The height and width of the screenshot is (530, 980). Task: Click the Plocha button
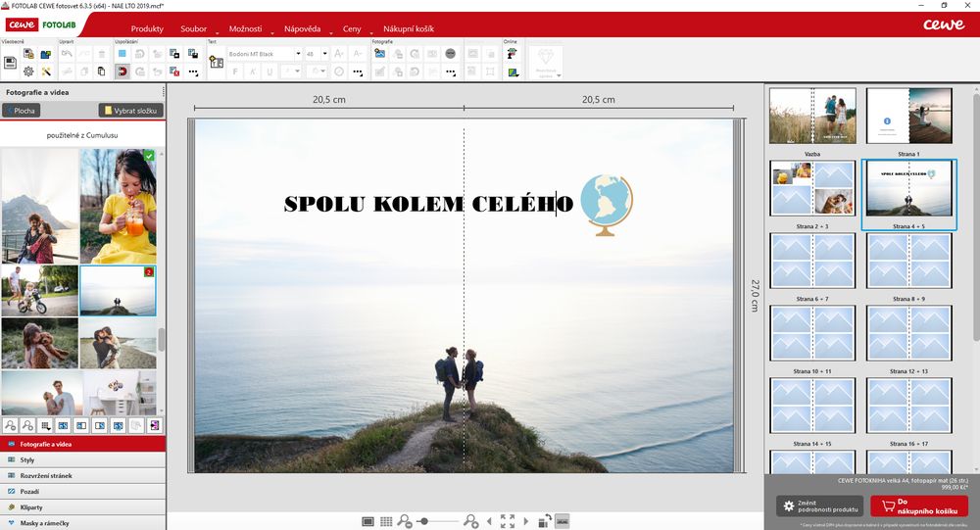click(22, 111)
